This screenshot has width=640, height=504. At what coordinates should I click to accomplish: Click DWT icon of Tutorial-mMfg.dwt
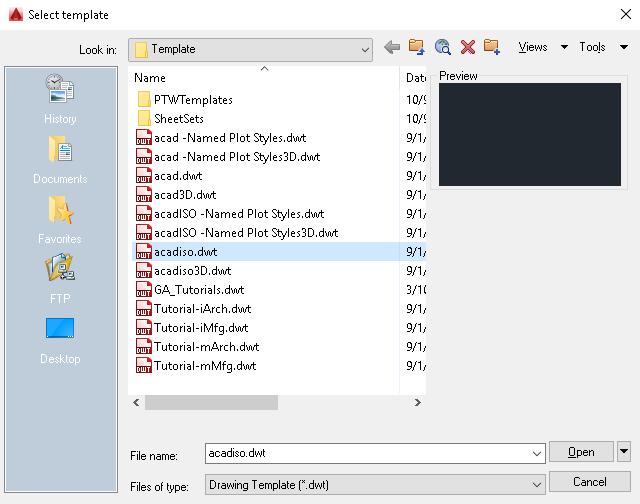144,366
